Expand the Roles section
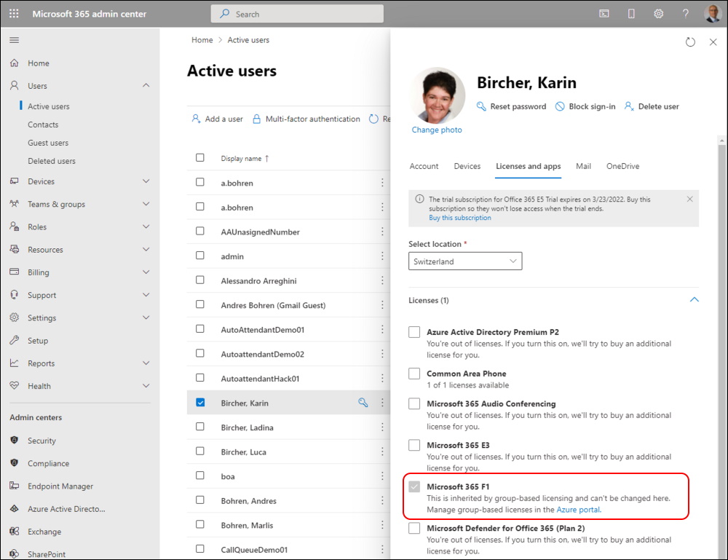The width and height of the screenshot is (728, 560). point(146,226)
